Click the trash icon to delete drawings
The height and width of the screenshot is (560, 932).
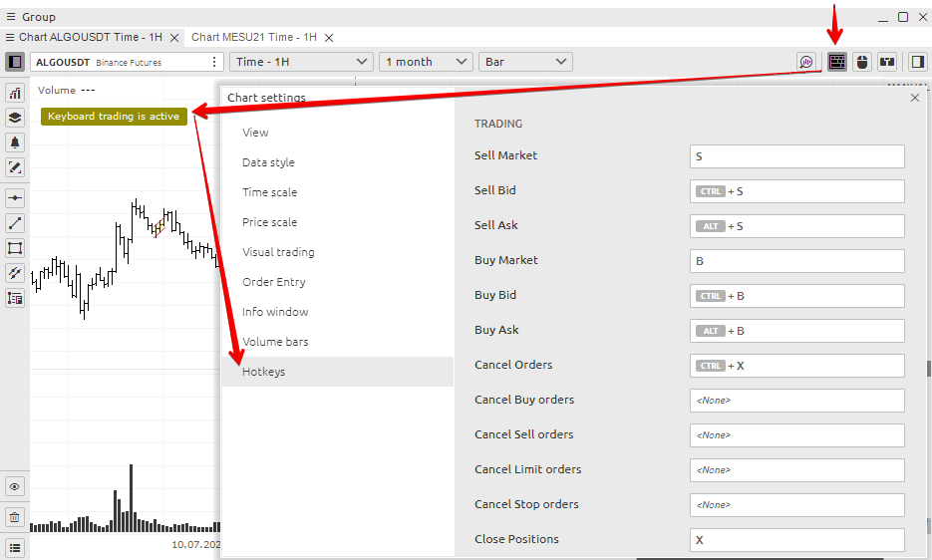pyautogui.click(x=15, y=517)
